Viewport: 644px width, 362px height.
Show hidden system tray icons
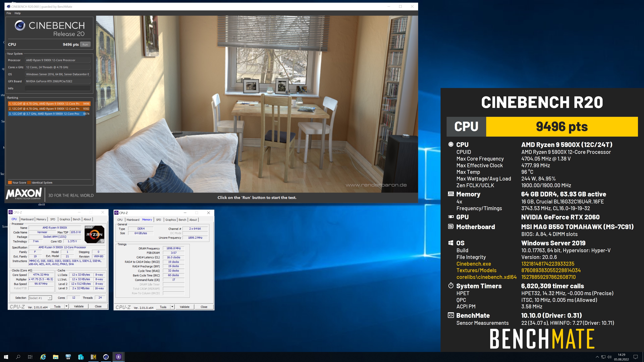pos(597,357)
